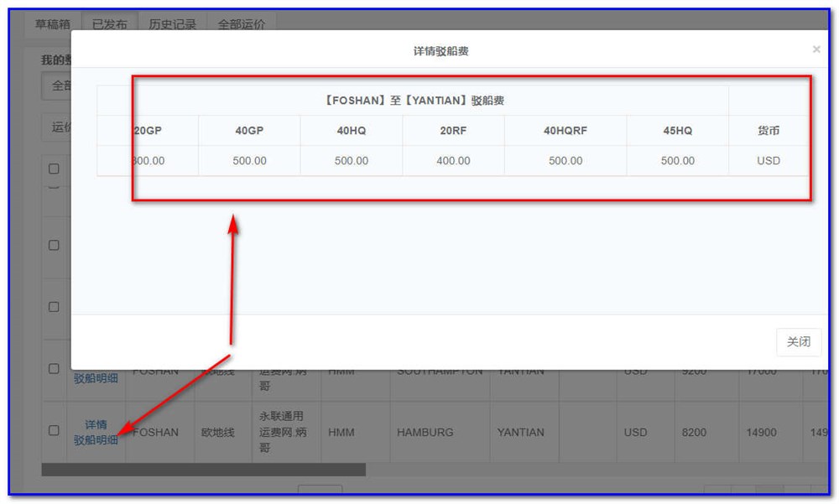
Task: Go to the 历史记录 tab
Action: pos(172,24)
